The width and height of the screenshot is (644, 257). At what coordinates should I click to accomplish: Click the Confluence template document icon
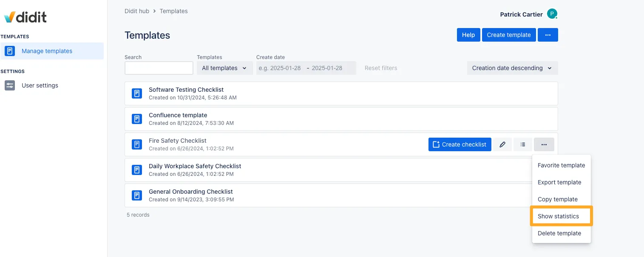pos(136,119)
